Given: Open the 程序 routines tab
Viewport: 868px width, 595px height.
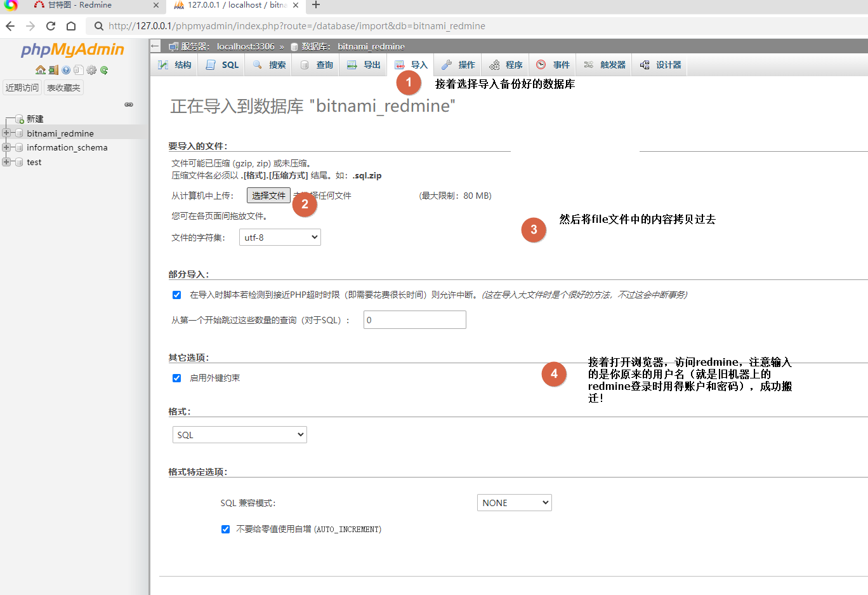Looking at the screenshot, I should tap(506, 65).
